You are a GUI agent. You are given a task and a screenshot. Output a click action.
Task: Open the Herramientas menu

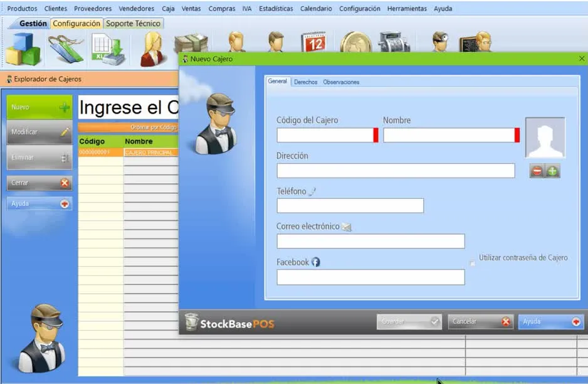[x=407, y=8]
